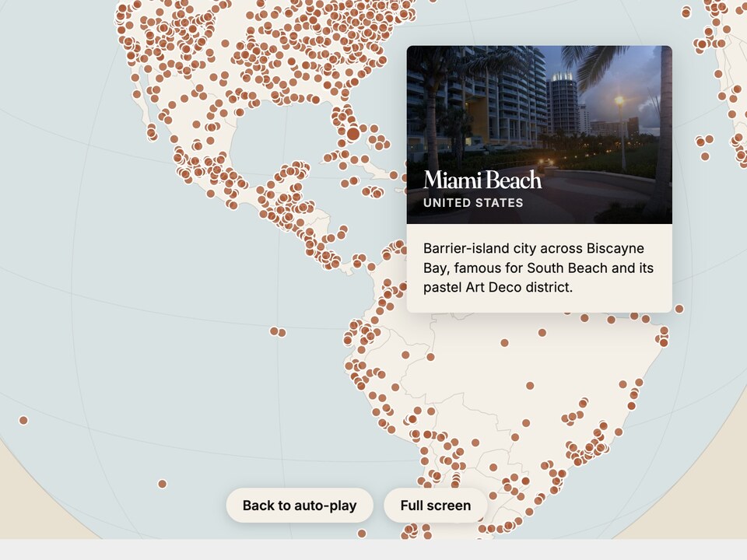747x560 pixels.
Task: Click the Back to auto-play button
Action: [299, 506]
